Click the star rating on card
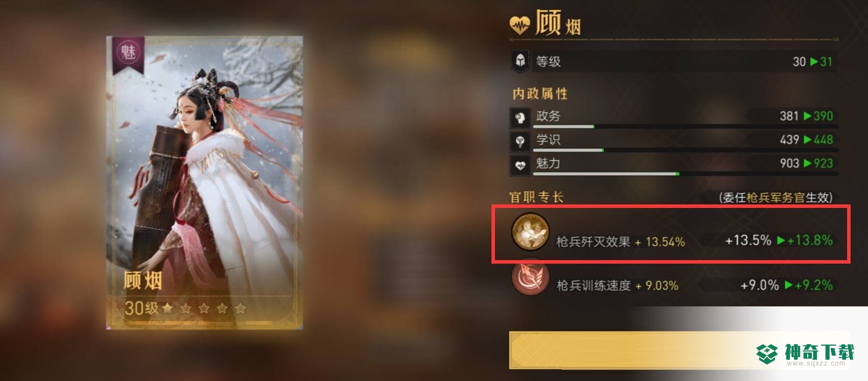Viewport: 868px width, 381px height. [x=204, y=308]
